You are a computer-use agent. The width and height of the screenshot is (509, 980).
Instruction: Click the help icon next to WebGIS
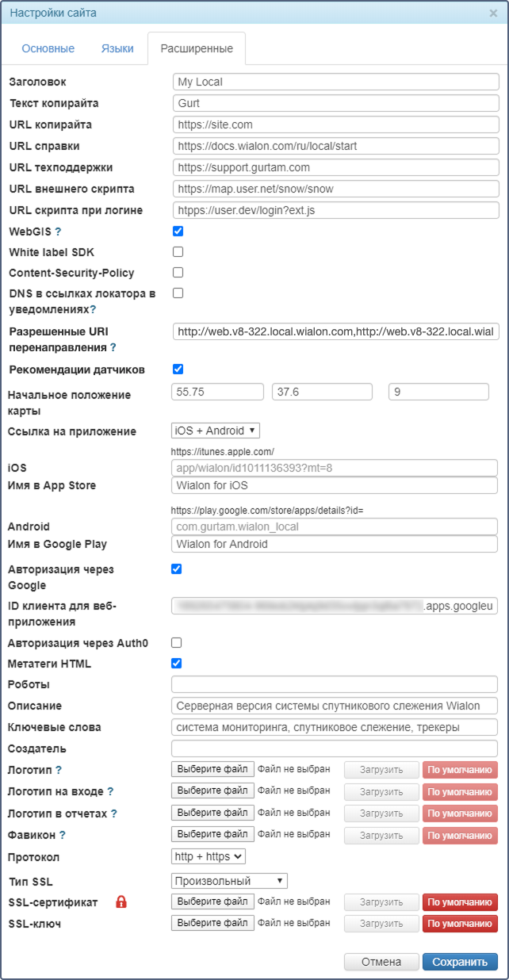[x=58, y=232]
